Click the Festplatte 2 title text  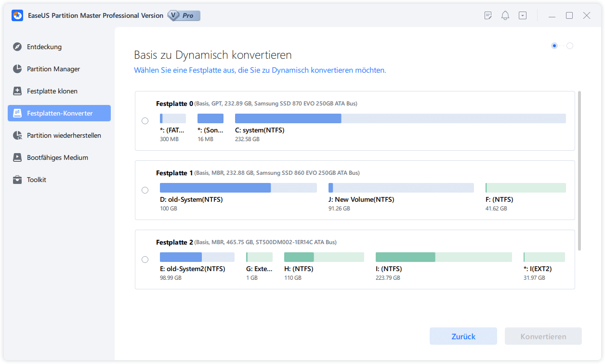(174, 242)
